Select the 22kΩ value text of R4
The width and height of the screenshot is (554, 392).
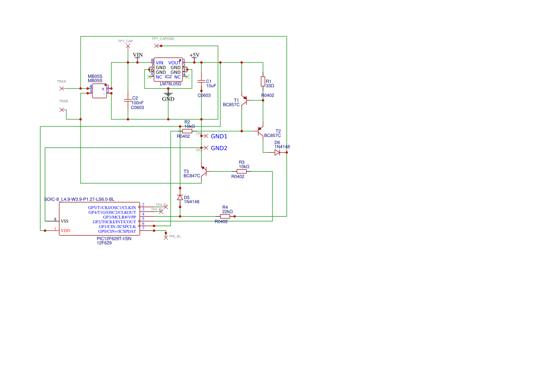[227, 212]
